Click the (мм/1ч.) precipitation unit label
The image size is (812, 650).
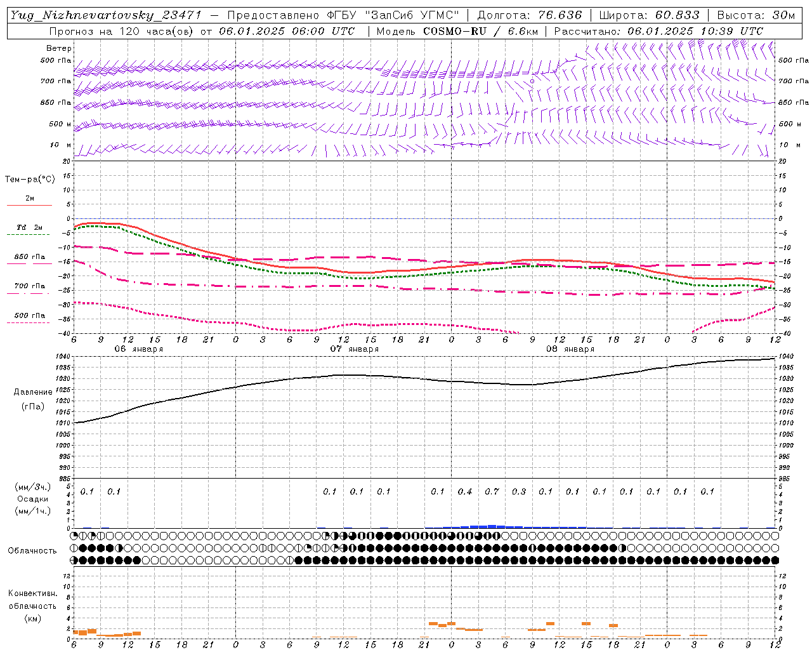click(33, 511)
